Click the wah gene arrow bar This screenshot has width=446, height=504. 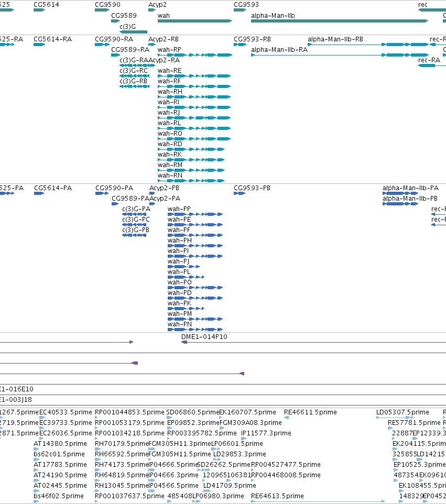(x=195, y=21)
